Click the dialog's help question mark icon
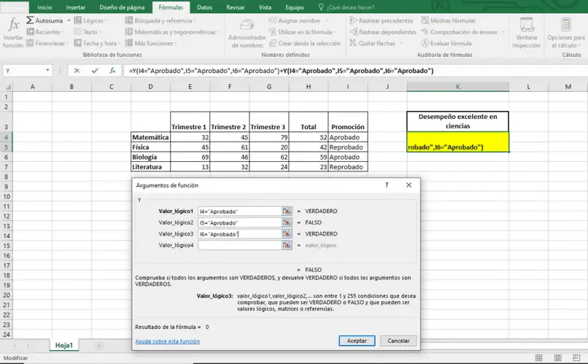The width and height of the screenshot is (588, 364). point(387,186)
